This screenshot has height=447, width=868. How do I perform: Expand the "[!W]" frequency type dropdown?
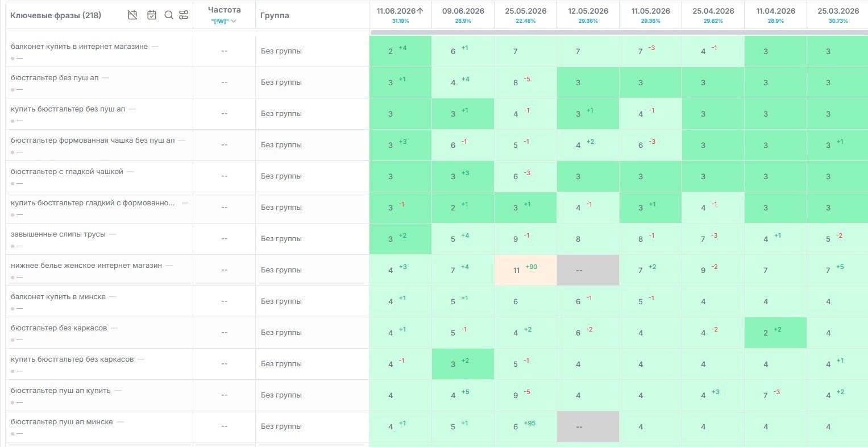[x=224, y=21]
